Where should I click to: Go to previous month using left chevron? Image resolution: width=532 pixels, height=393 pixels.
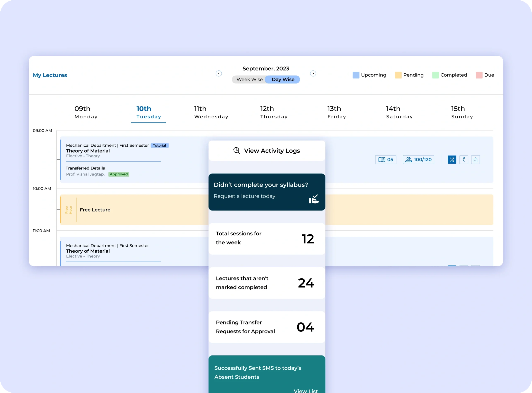pyautogui.click(x=219, y=73)
